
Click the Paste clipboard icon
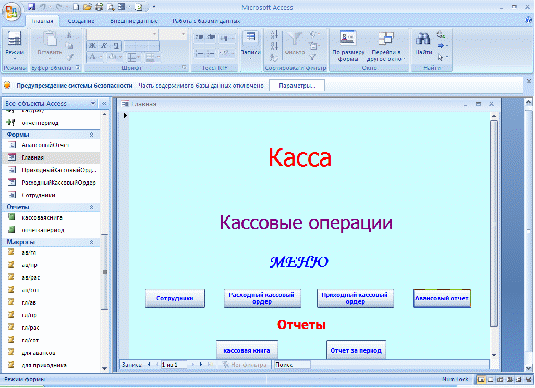(x=50, y=39)
